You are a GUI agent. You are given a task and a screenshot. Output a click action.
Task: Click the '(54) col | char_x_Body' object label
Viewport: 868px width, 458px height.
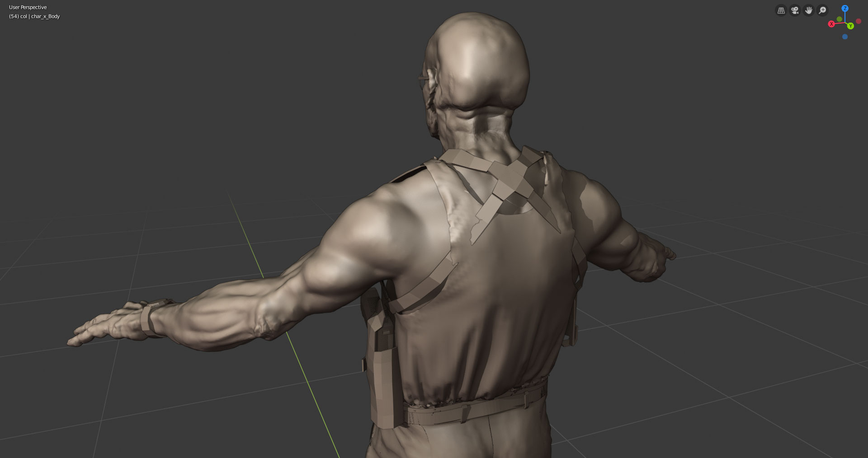point(34,16)
